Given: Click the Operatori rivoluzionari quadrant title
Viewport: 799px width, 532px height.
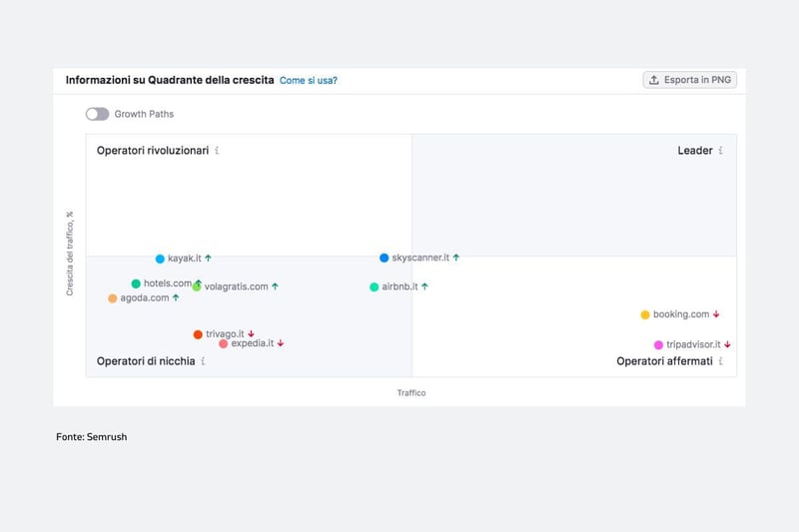Looking at the screenshot, I should click(153, 150).
